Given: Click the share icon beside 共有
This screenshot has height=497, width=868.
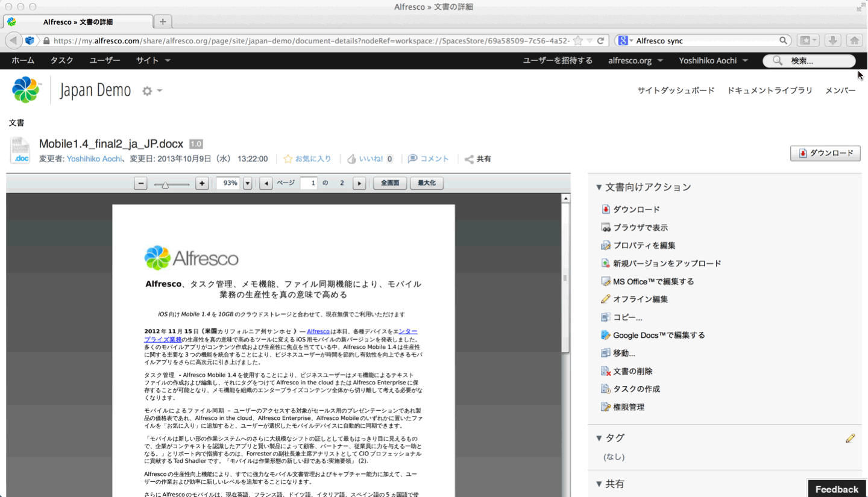Looking at the screenshot, I should pos(469,159).
